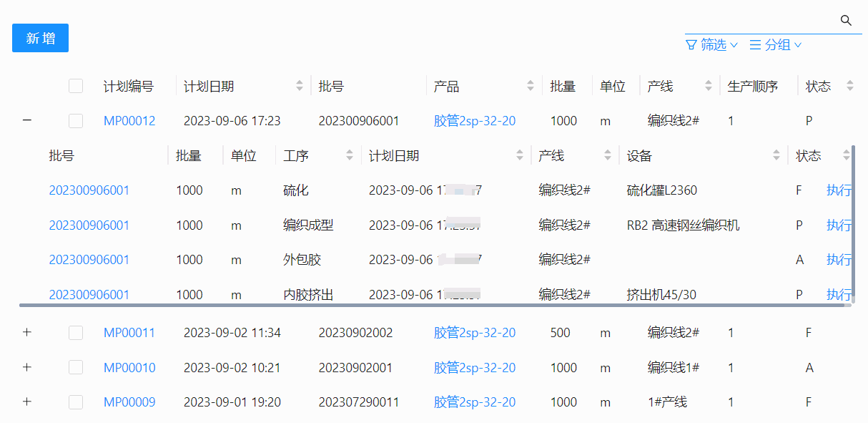Click 执行 for the 硫化 process
This screenshot has width=868, height=423.
[839, 190]
